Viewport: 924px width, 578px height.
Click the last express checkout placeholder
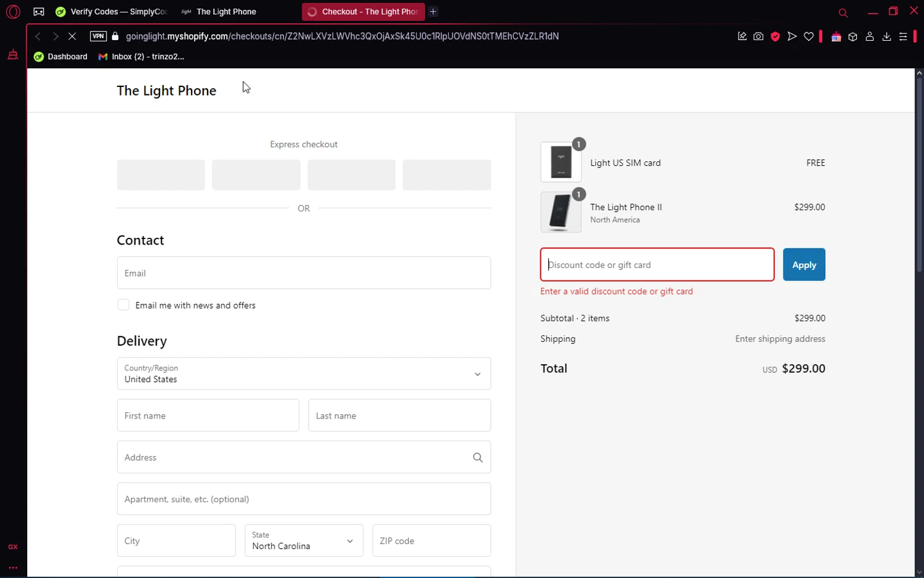[447, 175]
